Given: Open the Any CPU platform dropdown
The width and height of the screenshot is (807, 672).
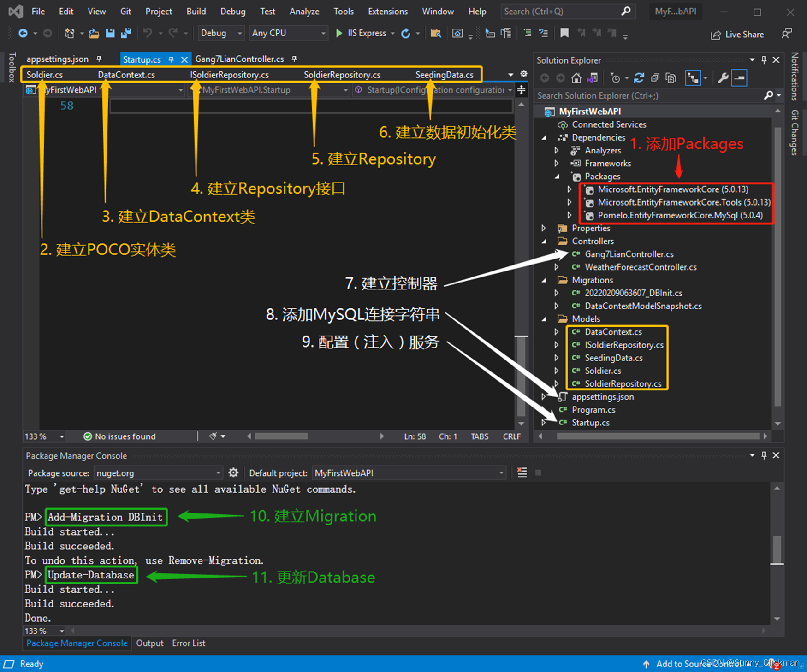Looking at the screenshot, I should coord(288,33).
